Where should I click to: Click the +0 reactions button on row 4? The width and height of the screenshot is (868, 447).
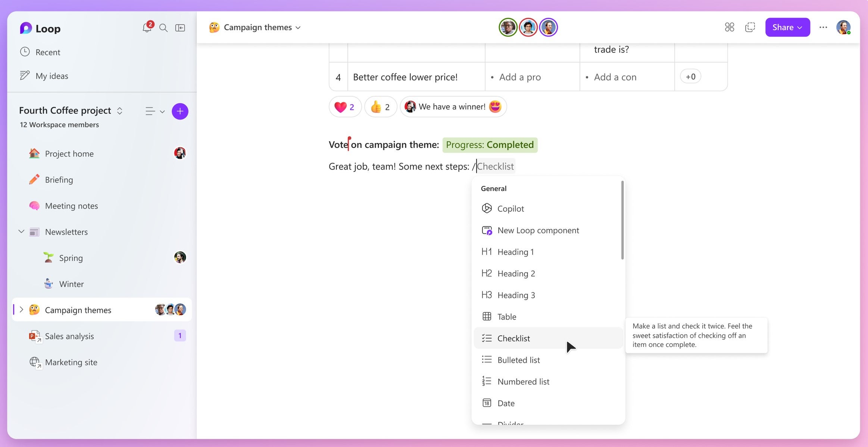pos(690,77)
